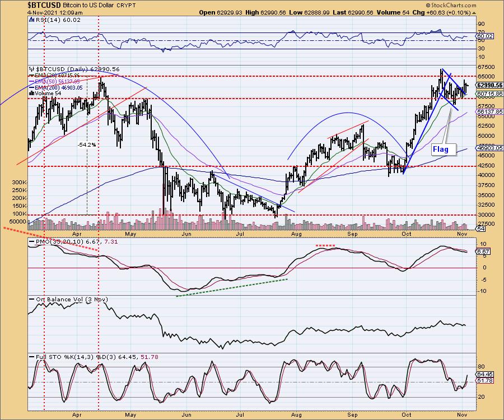
Task: Click the 60715.86 EMA price tag
Action: click(490, 94)
